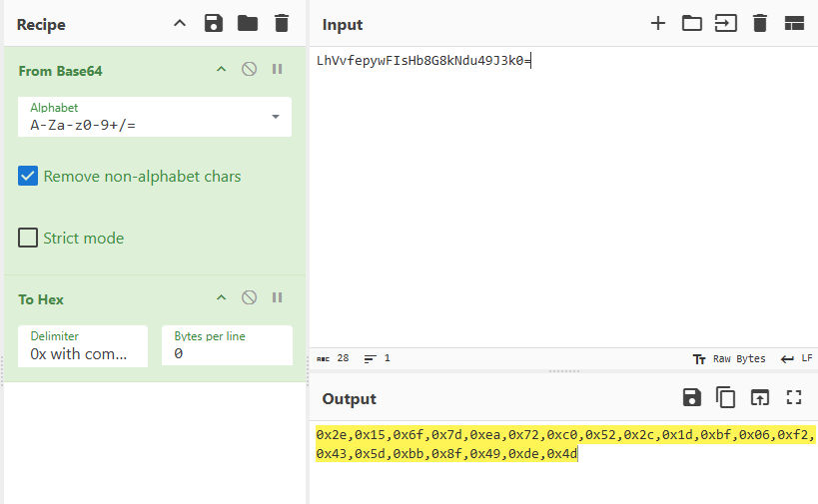Change the LF end-of-line sequence
Image resolution: width=818 pixels, height=504 pixels.
point(797,358)
